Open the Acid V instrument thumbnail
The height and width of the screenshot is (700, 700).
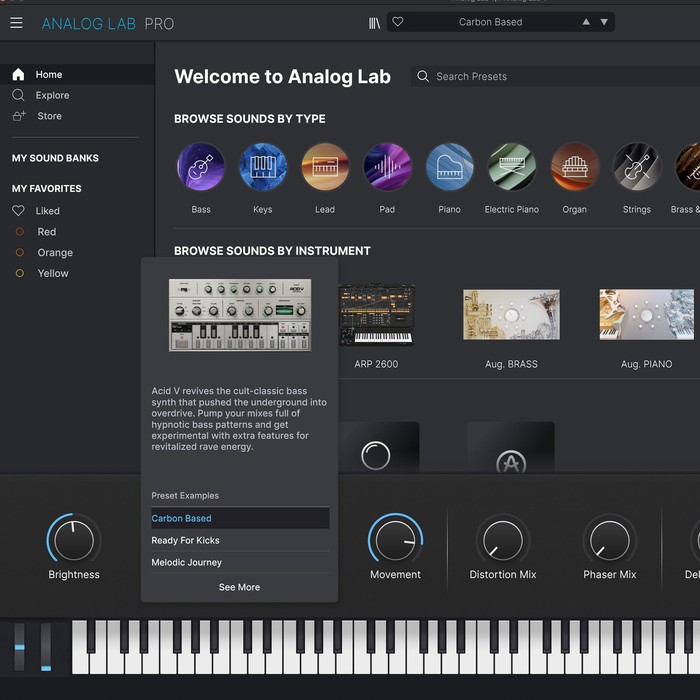240,315
